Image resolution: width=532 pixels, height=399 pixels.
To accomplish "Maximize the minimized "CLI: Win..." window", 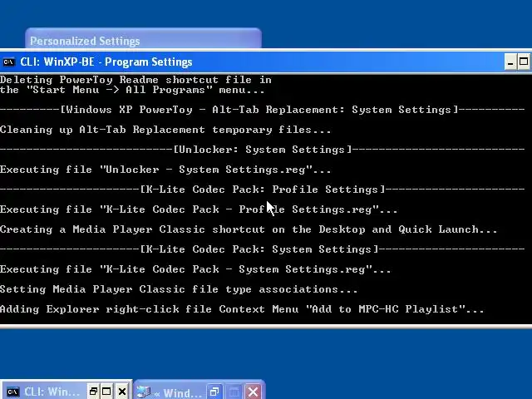I will pos(106,392).
